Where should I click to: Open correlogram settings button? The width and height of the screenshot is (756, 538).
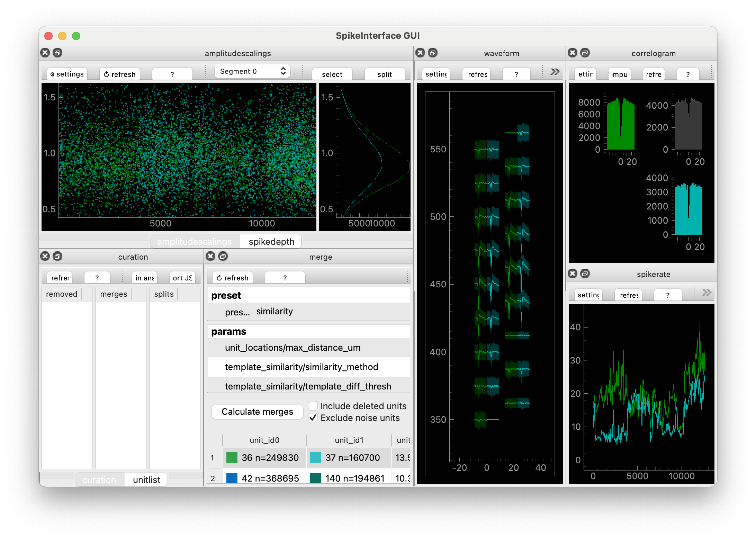pos(585,74)
